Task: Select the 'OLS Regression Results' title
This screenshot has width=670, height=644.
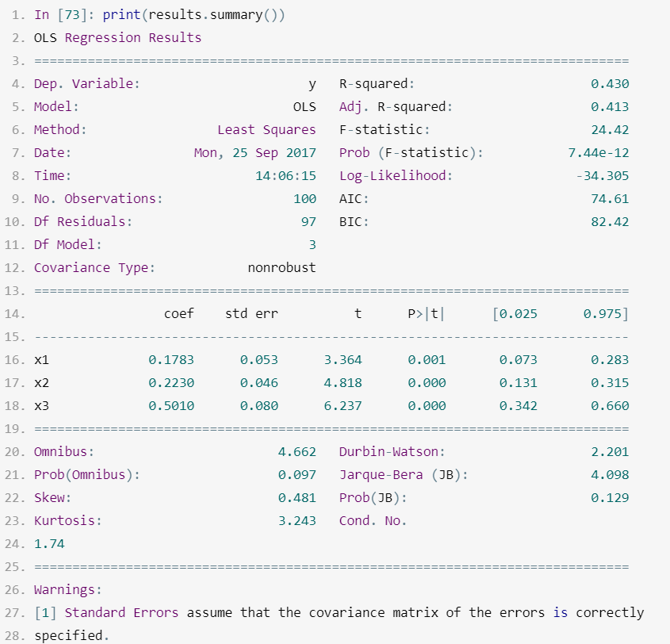Action: point(117,37)
